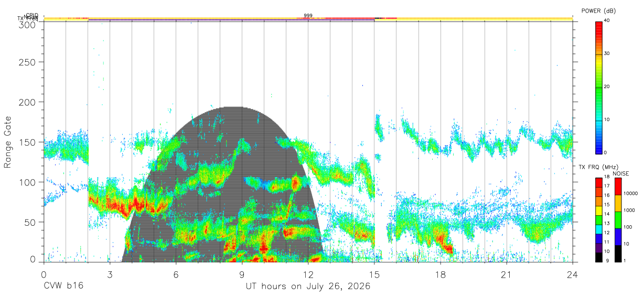Click the 3 tick on UT hours axis
Viewport: 644px width, 297px height.
tap(110, 274)
